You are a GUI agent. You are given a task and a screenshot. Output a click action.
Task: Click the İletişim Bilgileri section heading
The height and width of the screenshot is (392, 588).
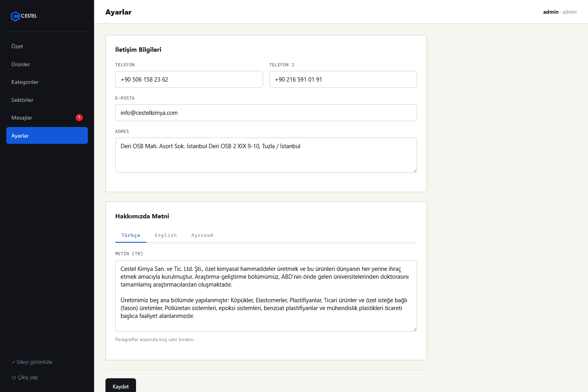tap(138, 49)
